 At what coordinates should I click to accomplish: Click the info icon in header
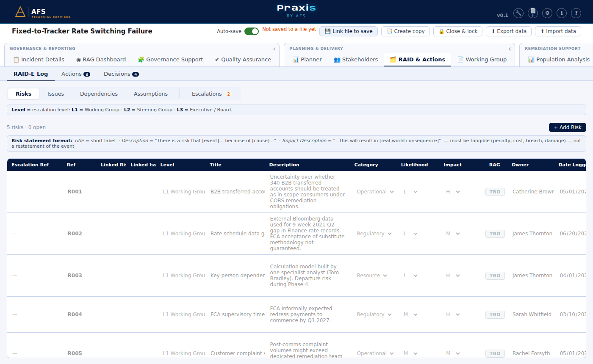562,13
